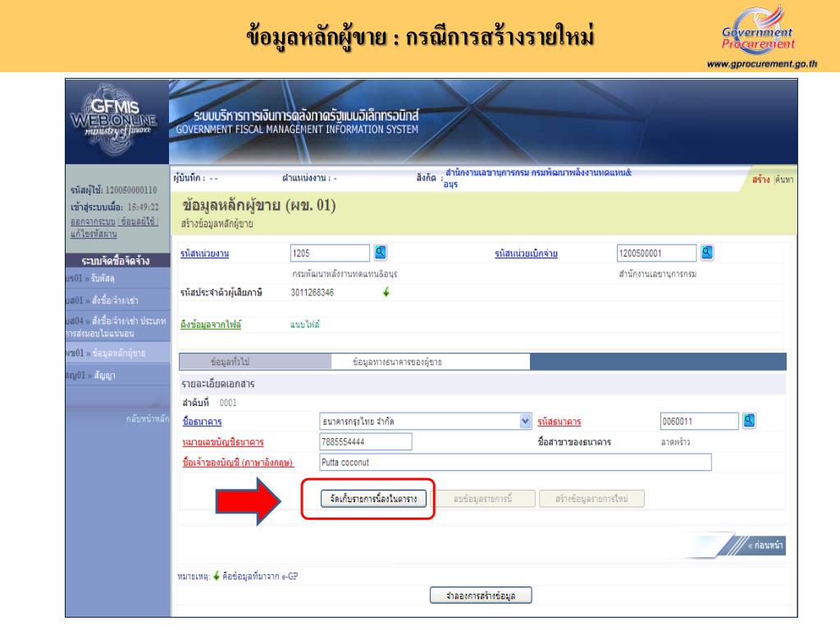The image size is (840, 630).
Task: Click แนบไฟล์ attach file link
Action: (x=305, y=325)
